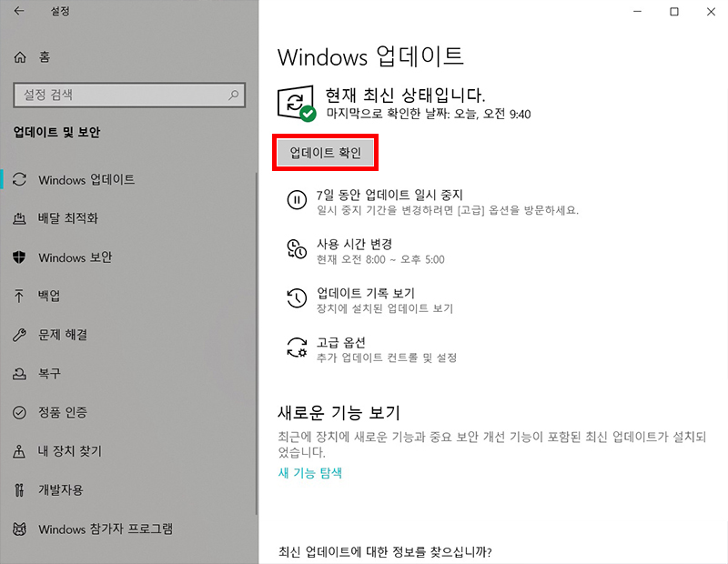This screenshot has height=564, width=728.
Task: Click the 배달 최적화 sidebar icon
Action: (19, 218)
